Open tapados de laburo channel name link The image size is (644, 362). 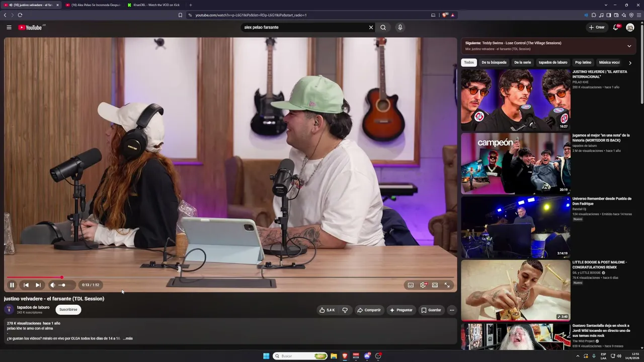pyautogui.click(x=33, y=307)
